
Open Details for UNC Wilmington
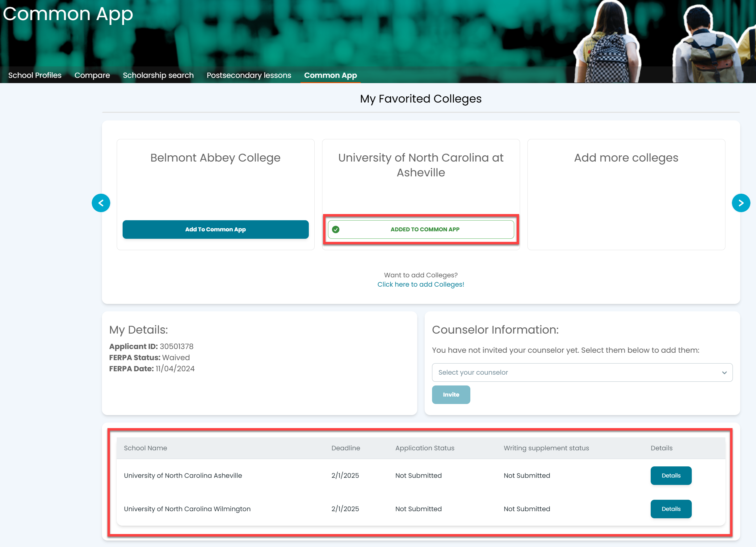(x=671, y=509)
